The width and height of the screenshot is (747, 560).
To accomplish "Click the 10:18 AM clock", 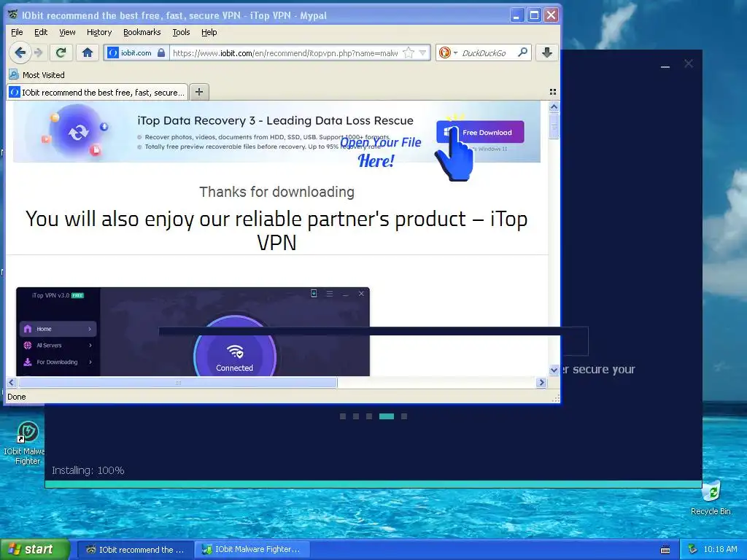I will (720, 550).
